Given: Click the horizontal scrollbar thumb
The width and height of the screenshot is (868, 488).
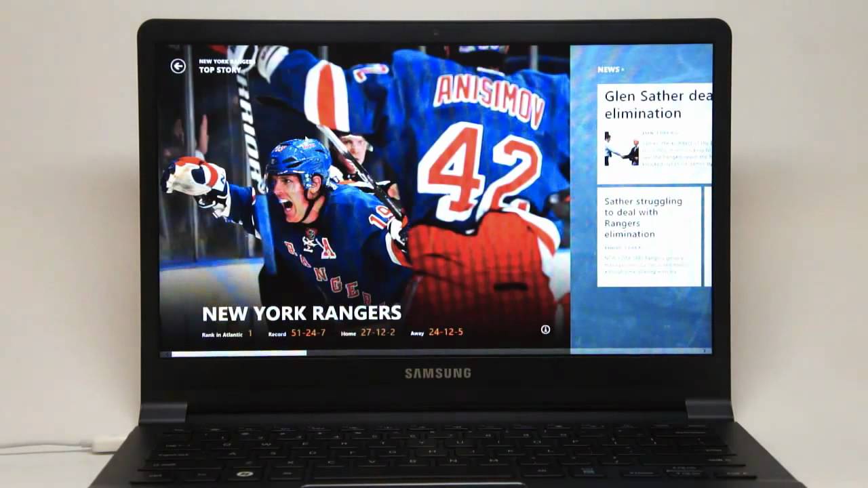Looking at the screenshot, I should [239, 352].
